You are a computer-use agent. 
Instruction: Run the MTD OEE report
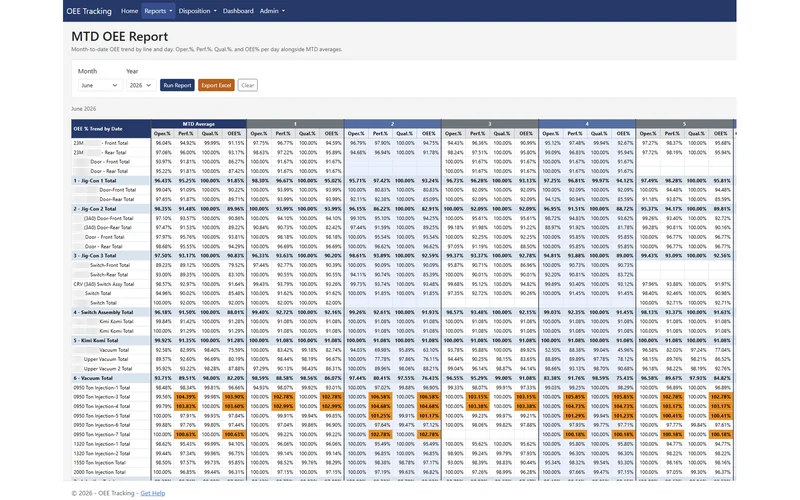[x=177, y=85]
